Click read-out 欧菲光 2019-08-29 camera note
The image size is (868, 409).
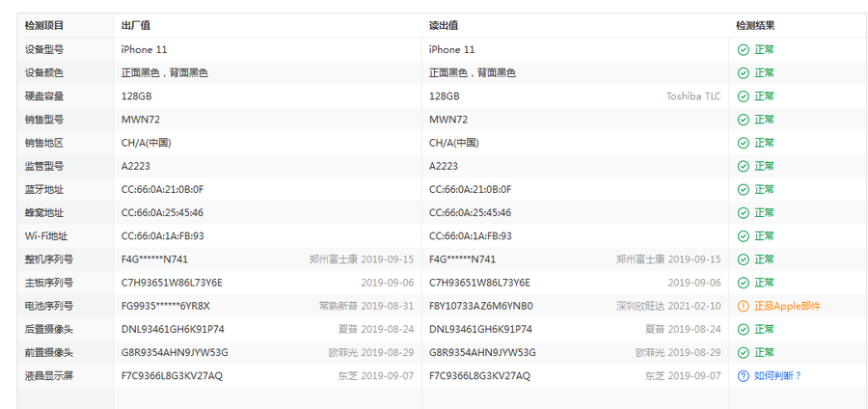click(x=678, y=352)
